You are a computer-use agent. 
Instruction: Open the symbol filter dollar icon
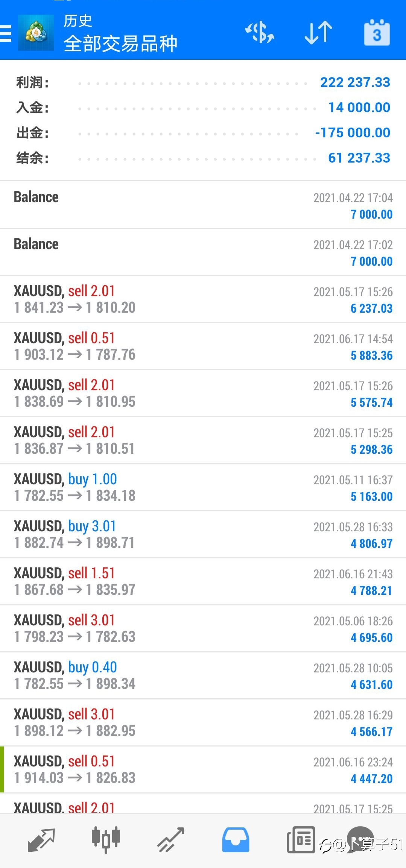tap(260, 32)
